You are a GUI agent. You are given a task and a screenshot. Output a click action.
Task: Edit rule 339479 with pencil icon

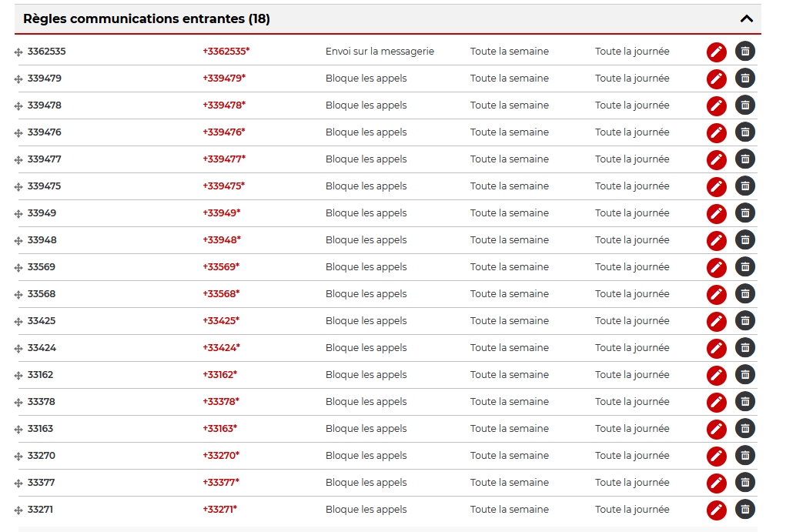click(717, 79)
